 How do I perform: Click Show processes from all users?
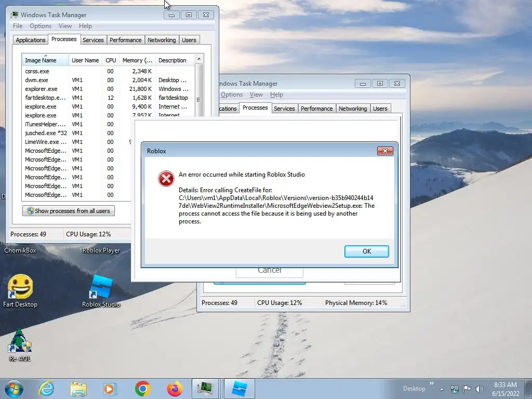tap(69, 211)
